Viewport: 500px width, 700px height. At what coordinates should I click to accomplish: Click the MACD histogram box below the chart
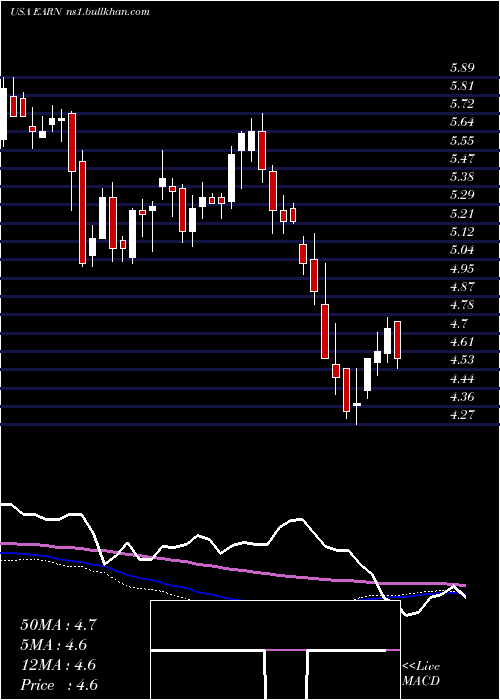(x=275, y=650)
